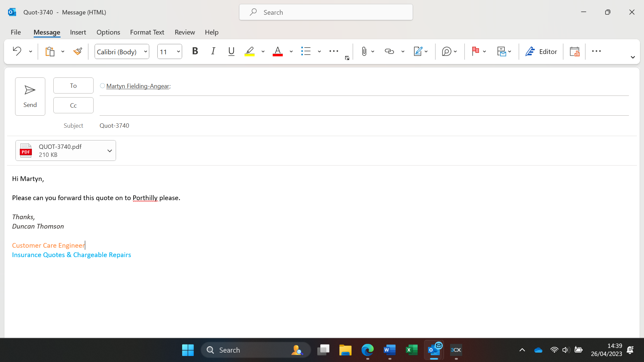Click the Insert Link chain icon
Screen dimensions: 644x362
[x=389, y=51]
